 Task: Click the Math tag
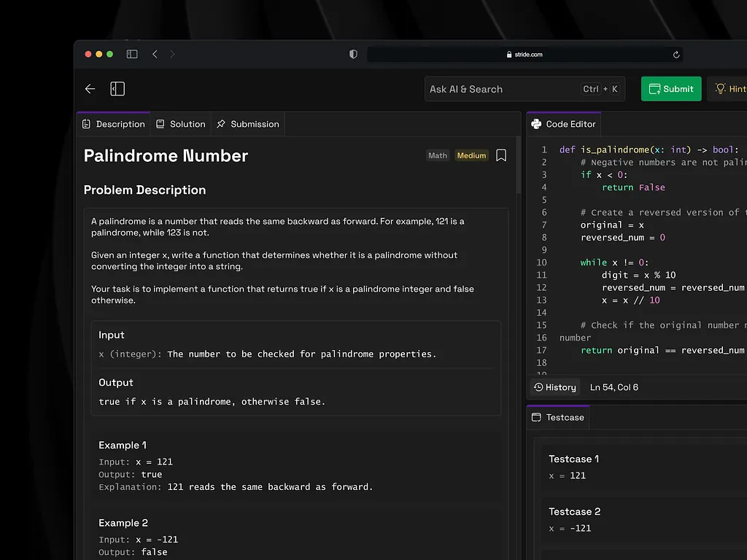coord(438,156)
